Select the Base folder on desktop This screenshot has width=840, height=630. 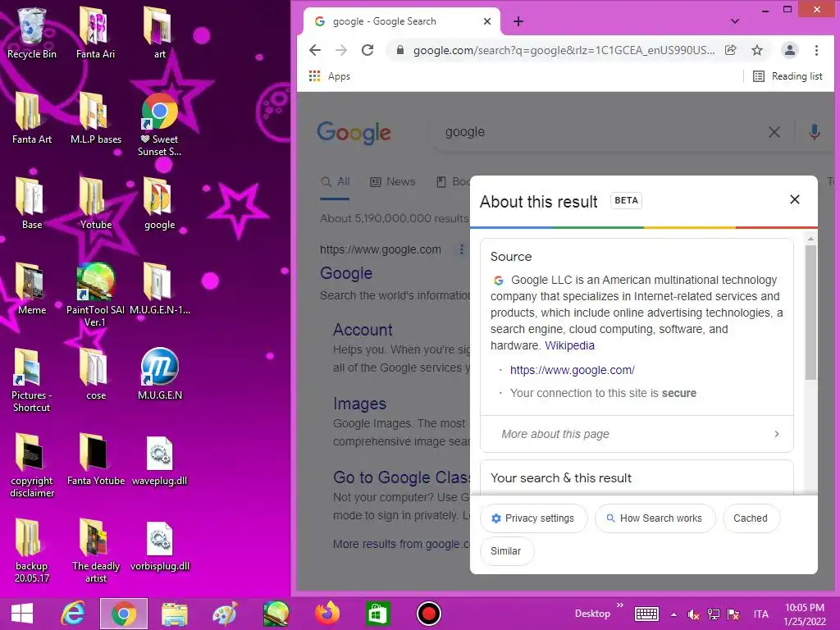(32, 203)
